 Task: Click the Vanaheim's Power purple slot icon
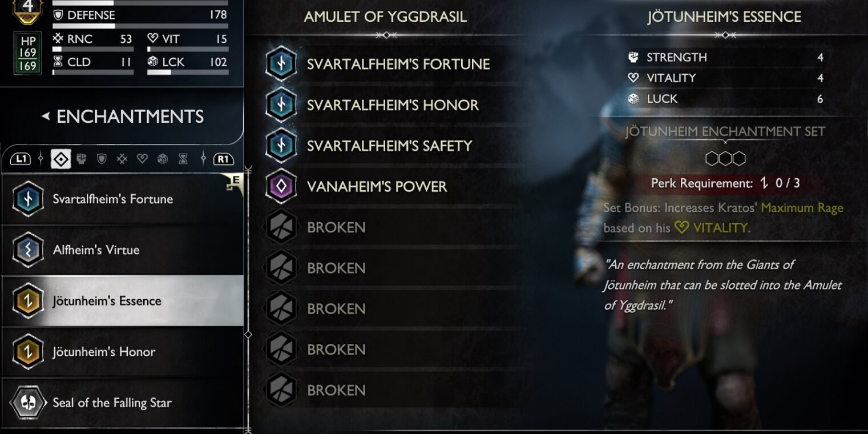[281, 186]
